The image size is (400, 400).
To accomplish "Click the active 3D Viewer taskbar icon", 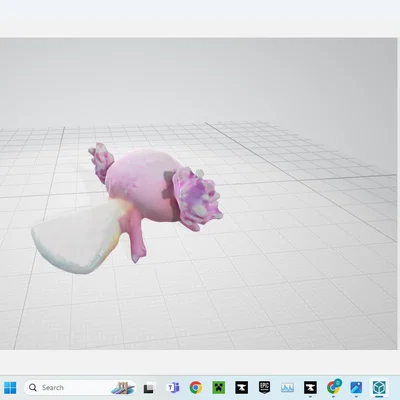I will point(379,388).
